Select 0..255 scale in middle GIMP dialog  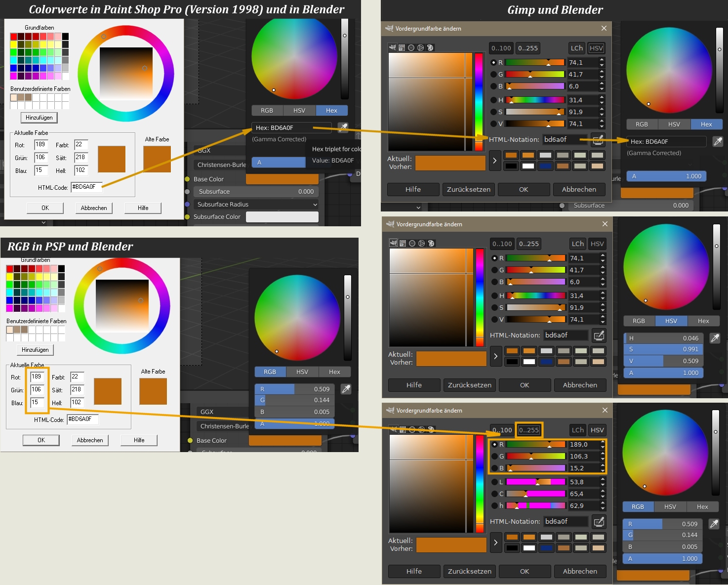tap(529, 244)
